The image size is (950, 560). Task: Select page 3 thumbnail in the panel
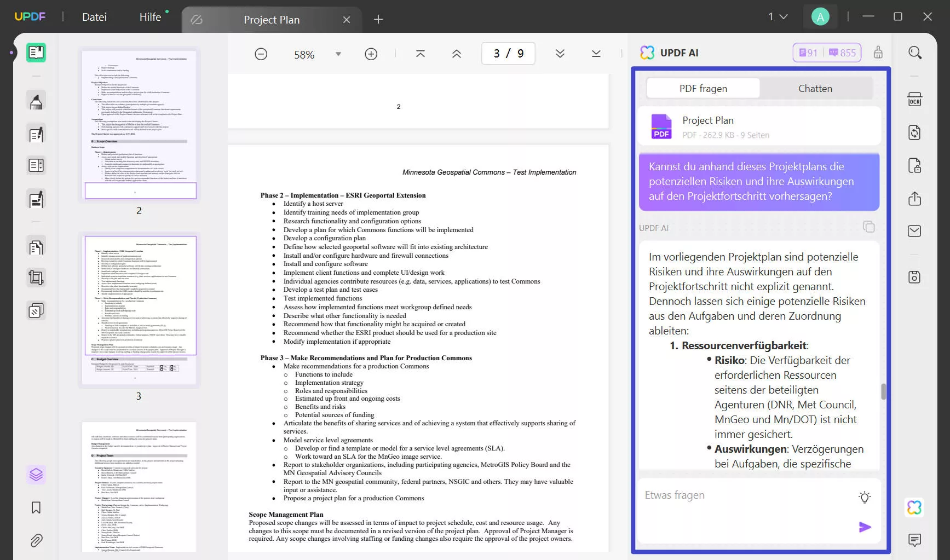[140, 309]
